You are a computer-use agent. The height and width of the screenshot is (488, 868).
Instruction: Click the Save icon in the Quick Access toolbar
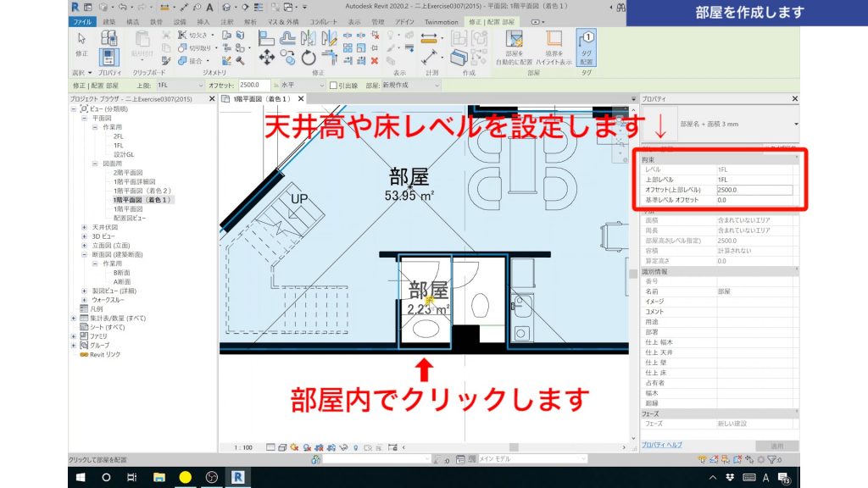103,8
